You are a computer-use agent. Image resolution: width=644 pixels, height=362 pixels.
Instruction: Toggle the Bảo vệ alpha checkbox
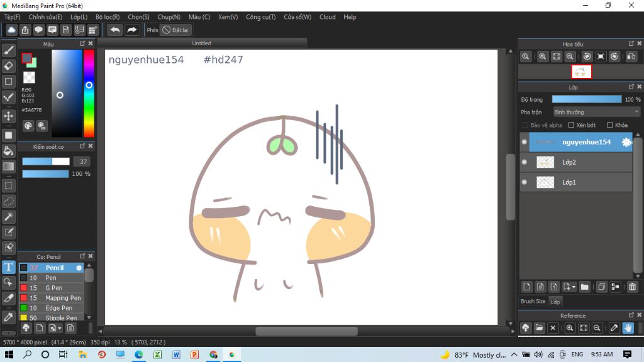coord(525,125)
